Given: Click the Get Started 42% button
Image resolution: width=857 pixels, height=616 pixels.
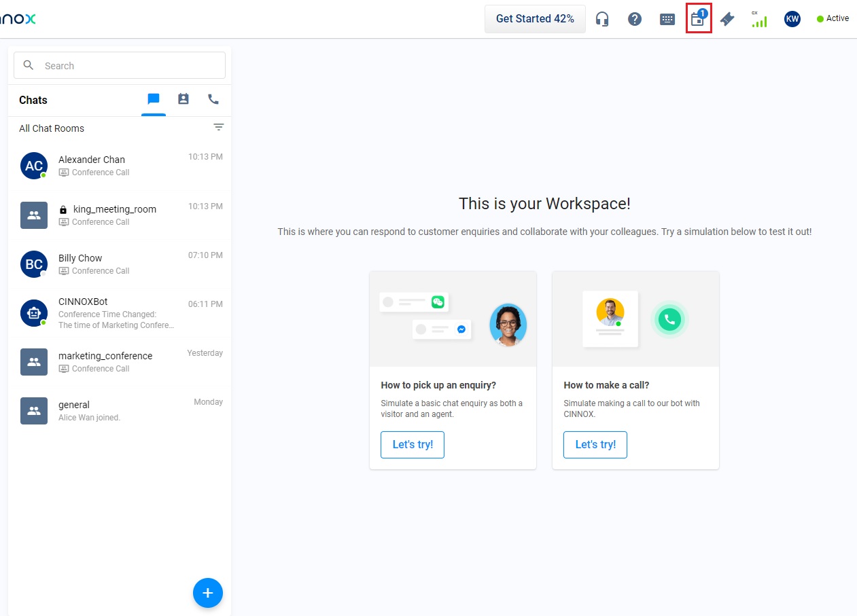Looking at the screenshot, I should coord(535,19).
